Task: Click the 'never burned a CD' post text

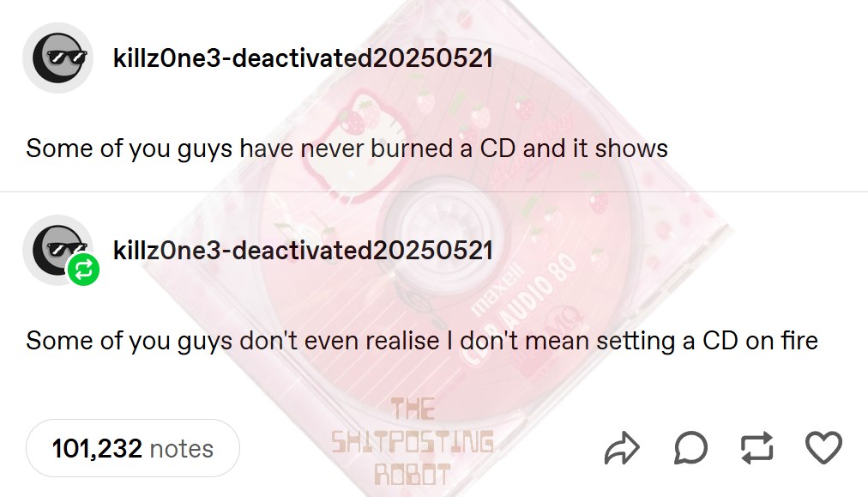Action: pyautogui.click(x=347, y=148)
